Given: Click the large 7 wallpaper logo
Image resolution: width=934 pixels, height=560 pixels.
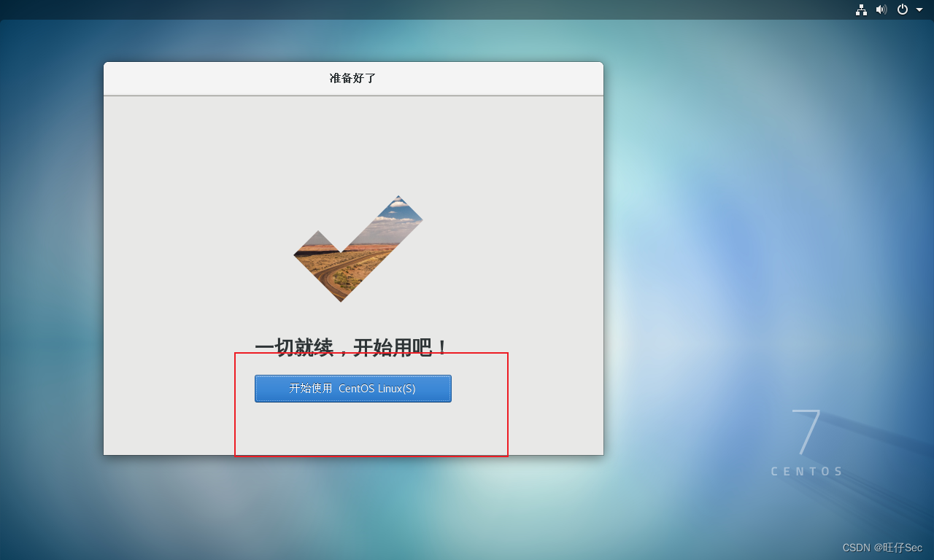Looking at the screenshot, I should pos(806,432).
